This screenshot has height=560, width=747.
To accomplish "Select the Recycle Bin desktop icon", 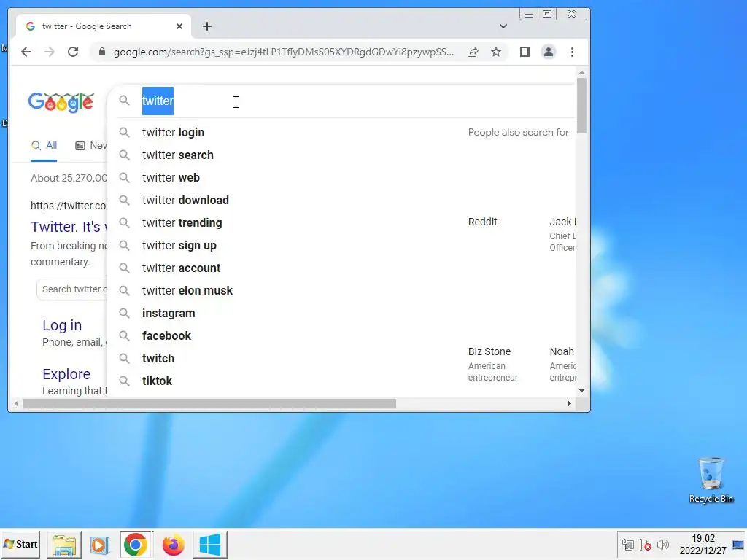I will coord(711,480).
